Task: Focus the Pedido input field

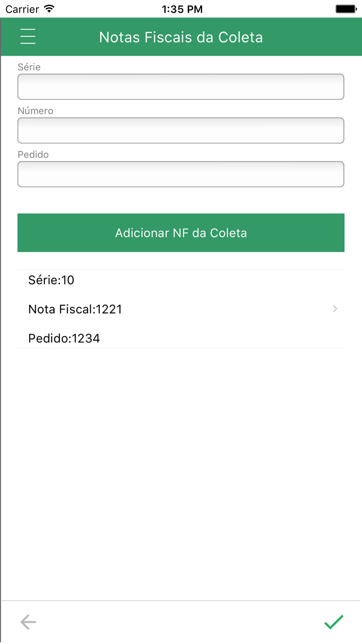Action: point(181,174)
